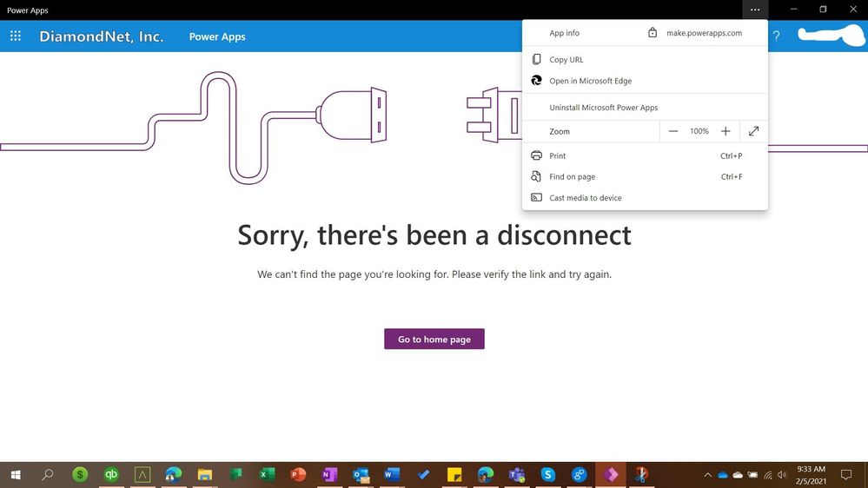868x488 pixels.
Task: Enter full screen via the diagonal arrows icon
Action: [753, 131]
